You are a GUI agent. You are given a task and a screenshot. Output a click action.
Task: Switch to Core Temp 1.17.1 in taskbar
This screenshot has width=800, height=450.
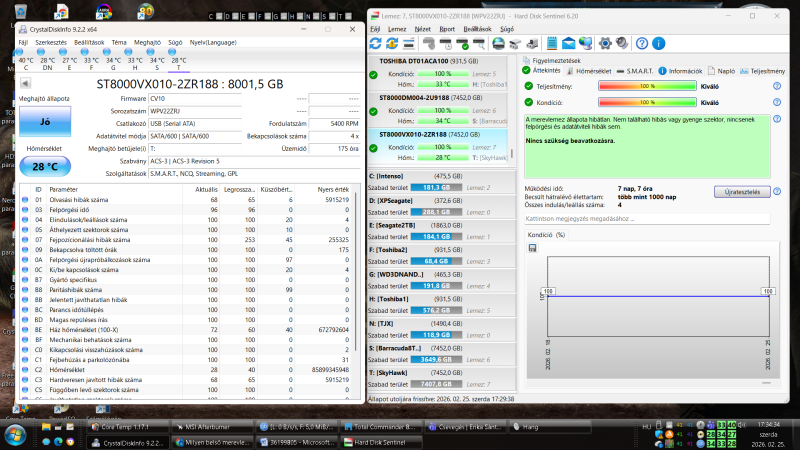click(128, 427)
